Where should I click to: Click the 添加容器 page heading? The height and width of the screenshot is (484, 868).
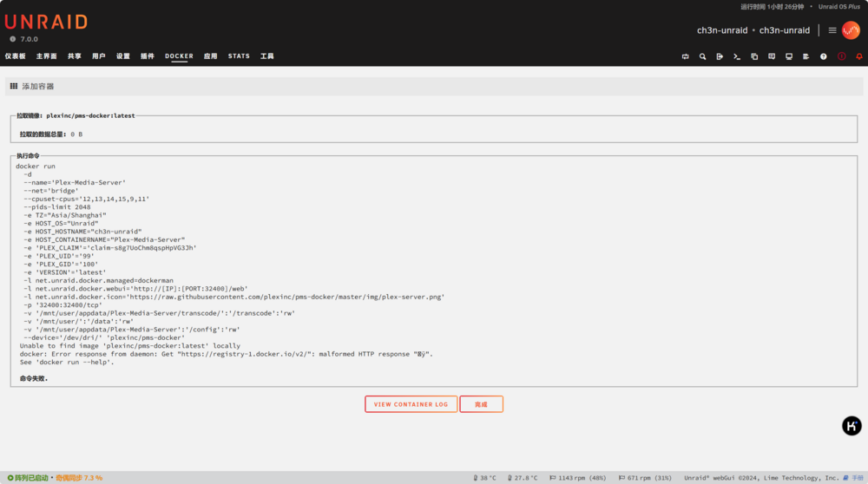click(x=38, y=86)
